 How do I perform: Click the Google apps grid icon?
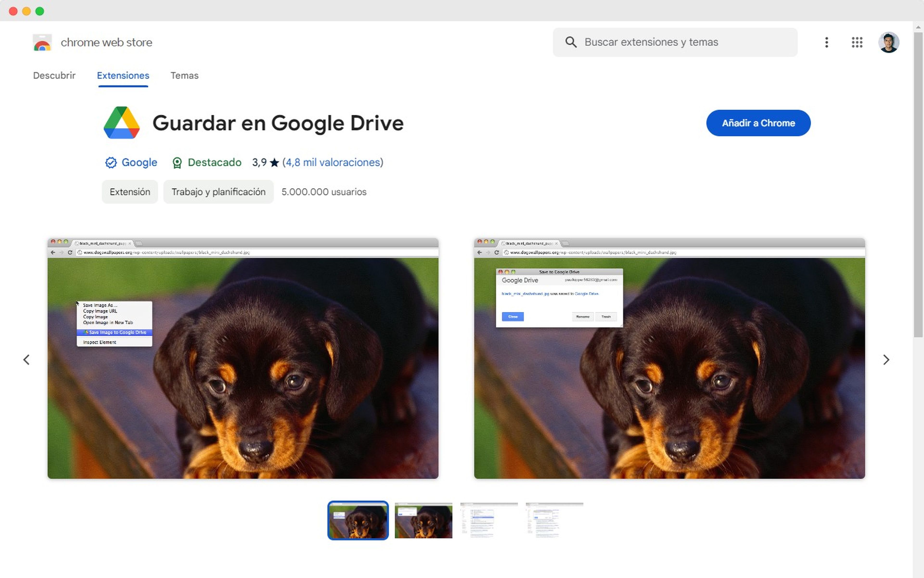(857, 42)
